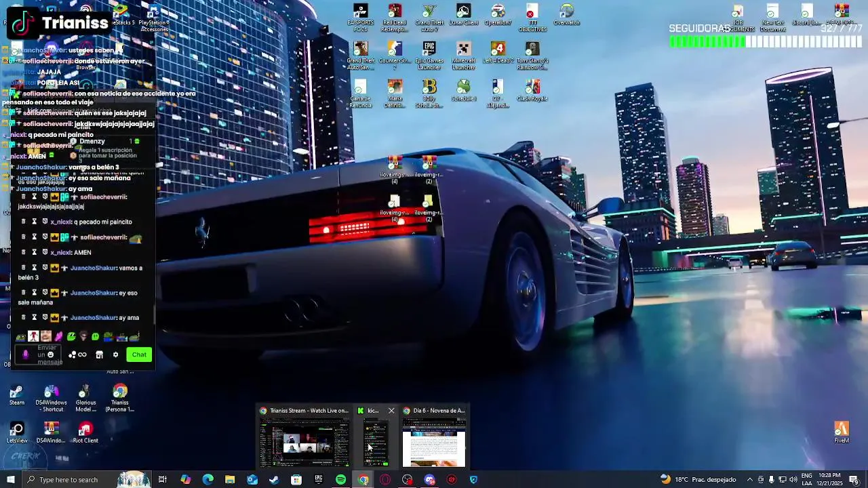
Task: Select New Text Document desktop file
Action: point(772,18)
